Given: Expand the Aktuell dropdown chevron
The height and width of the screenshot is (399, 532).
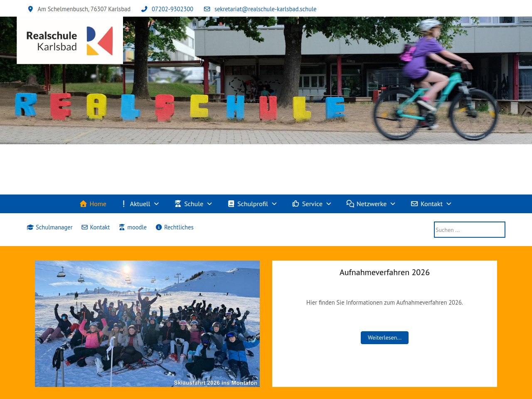Looking at the screenshot, I should 156,204.
